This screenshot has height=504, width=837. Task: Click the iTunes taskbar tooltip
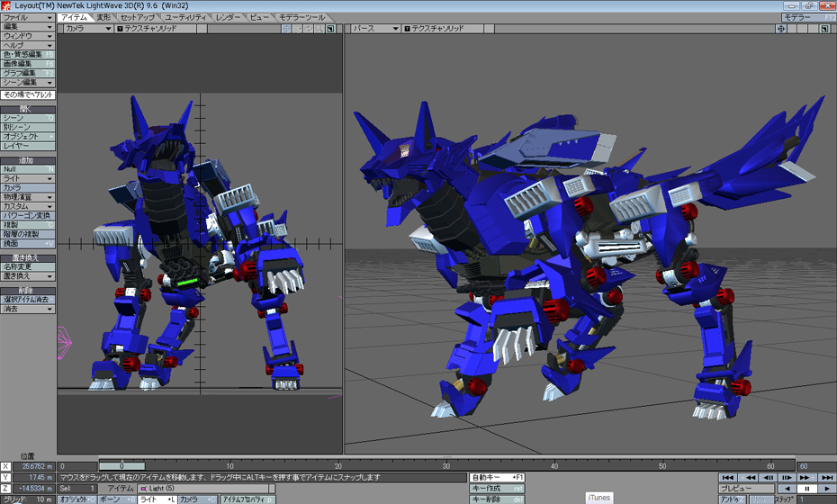click(x=598, y=498)
